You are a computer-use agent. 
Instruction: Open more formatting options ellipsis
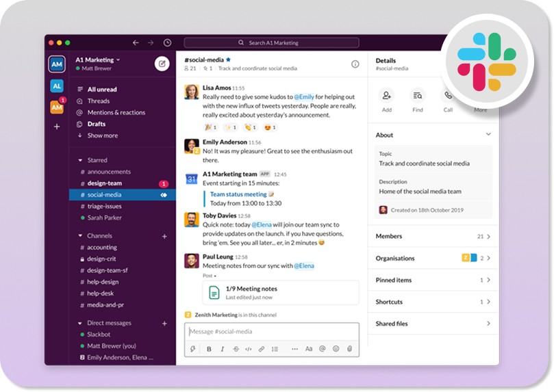click(294, 349)
